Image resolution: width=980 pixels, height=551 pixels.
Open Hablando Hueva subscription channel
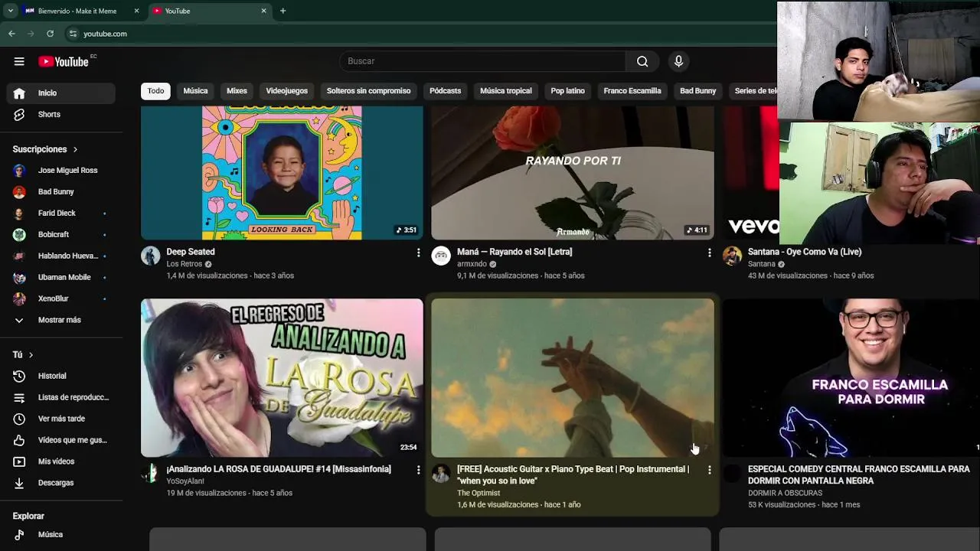coord(61,256)
